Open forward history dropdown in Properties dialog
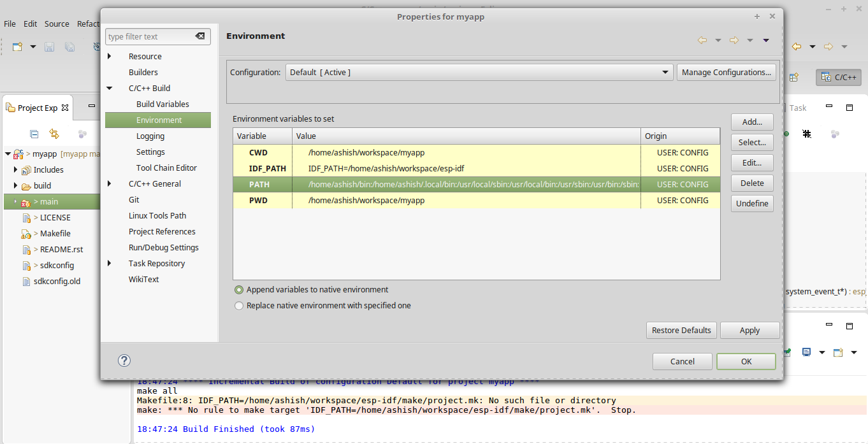Image resolution: width=868 pixels, height=444 pixels. pyautogui.click(x=750, y=40)
